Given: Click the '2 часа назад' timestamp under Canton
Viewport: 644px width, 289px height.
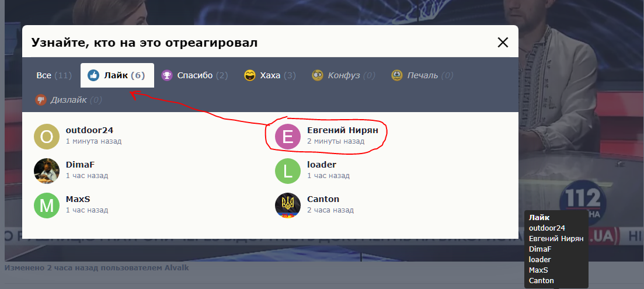Looking at the screenshot, I should click(330, 210).
